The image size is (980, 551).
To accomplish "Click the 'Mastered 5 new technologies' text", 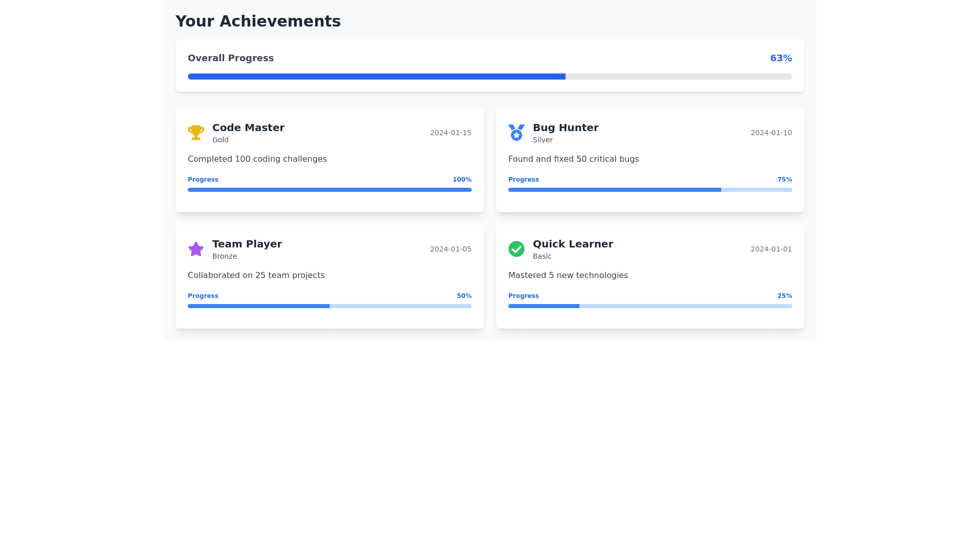I will click(x=568, y=275).
